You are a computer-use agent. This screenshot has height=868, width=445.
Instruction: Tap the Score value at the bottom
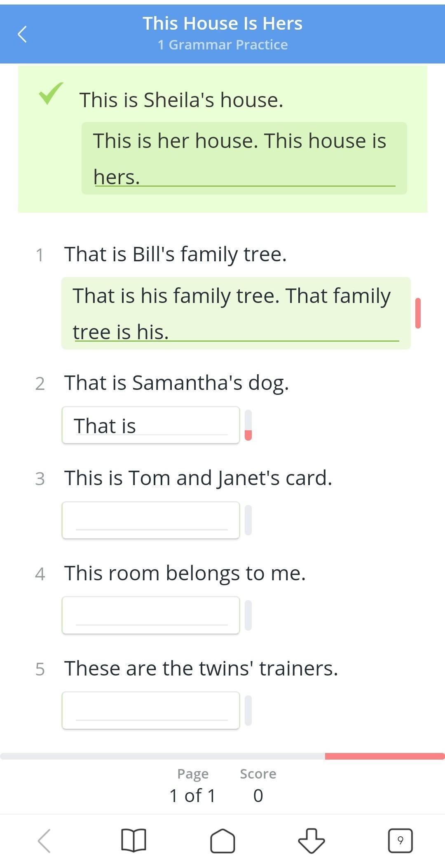258,795
